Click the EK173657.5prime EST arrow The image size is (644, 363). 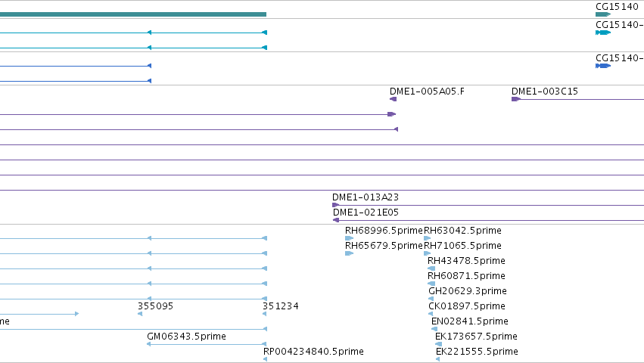point(439,344)
